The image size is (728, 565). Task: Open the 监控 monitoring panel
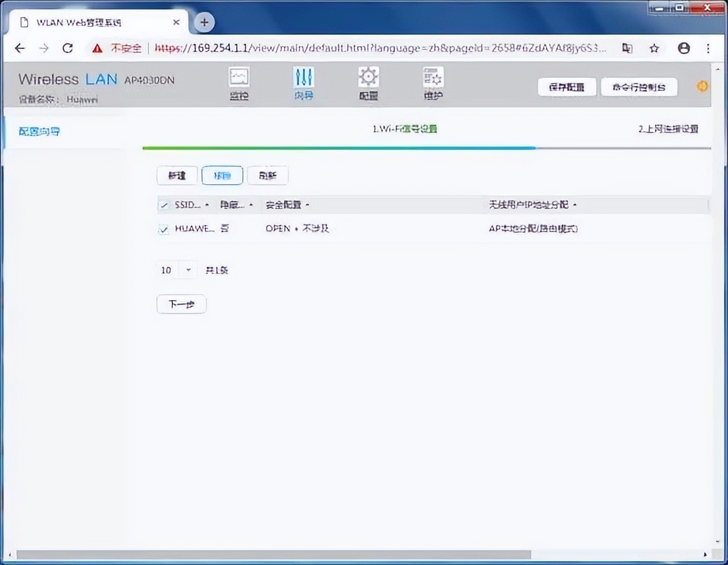tap(239, 82)
